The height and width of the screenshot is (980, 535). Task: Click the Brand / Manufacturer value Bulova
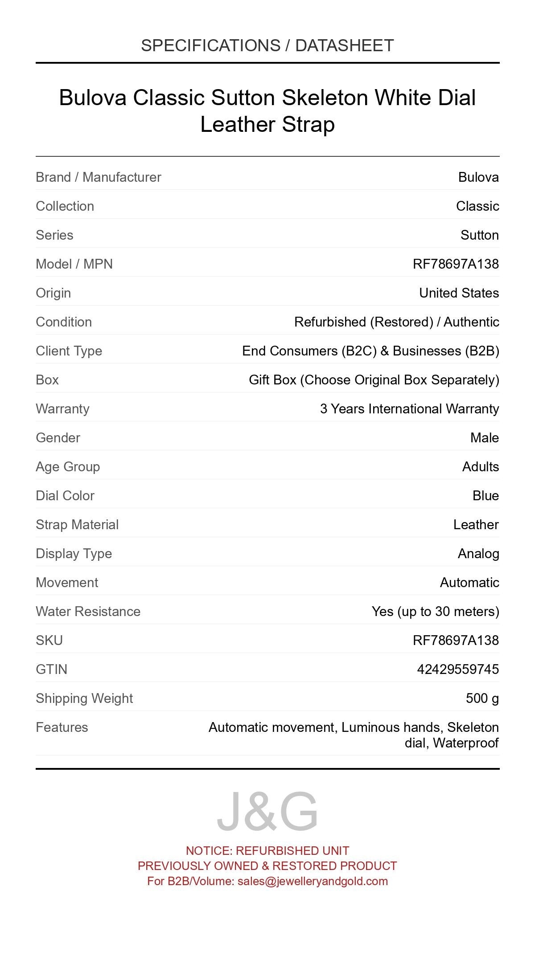click(x=478, y=177)
